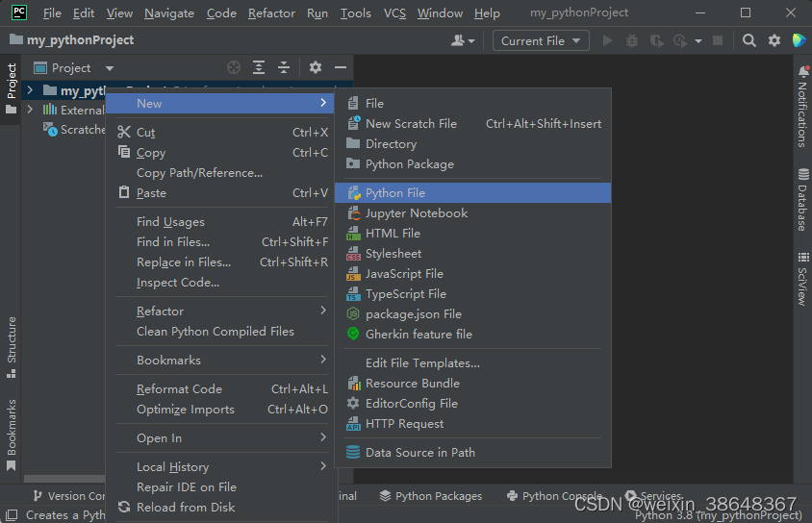Expand the Bookmarks submenu
Viewport: 812px width, 523px height.
click(221, 361)
